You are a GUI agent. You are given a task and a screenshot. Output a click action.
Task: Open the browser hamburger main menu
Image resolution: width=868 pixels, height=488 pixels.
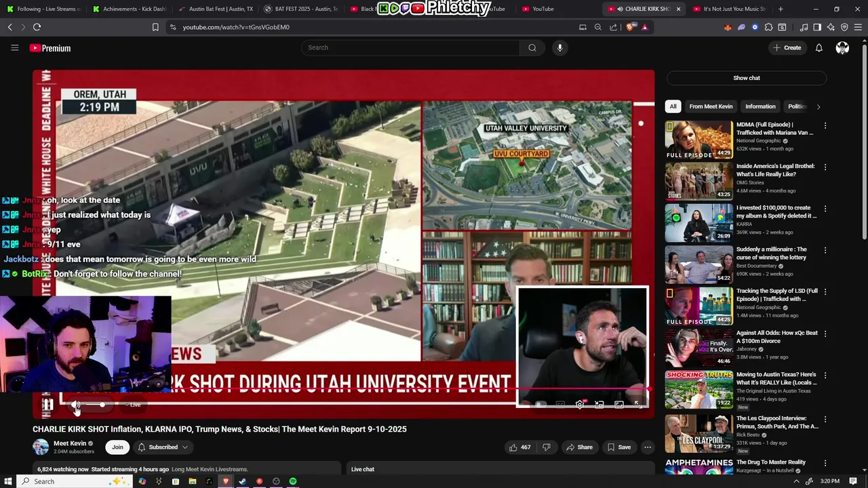coord(859,27)
